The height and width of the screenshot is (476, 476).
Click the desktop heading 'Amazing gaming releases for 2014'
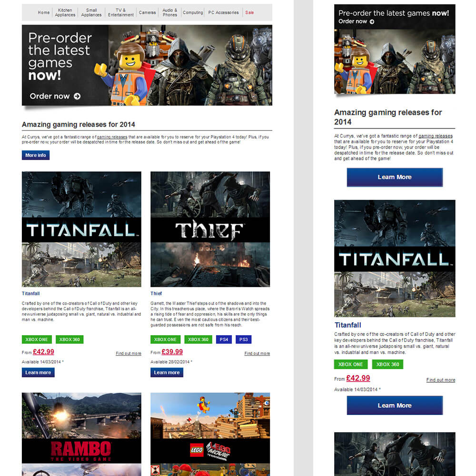click(x=79, y=124)
